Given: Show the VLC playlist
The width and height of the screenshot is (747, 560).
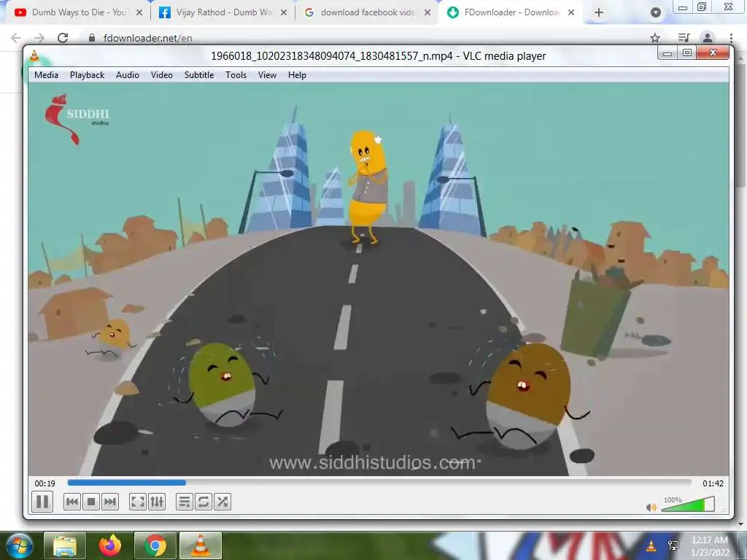Looking at the screenshot, I should click(x=185, y=502).
